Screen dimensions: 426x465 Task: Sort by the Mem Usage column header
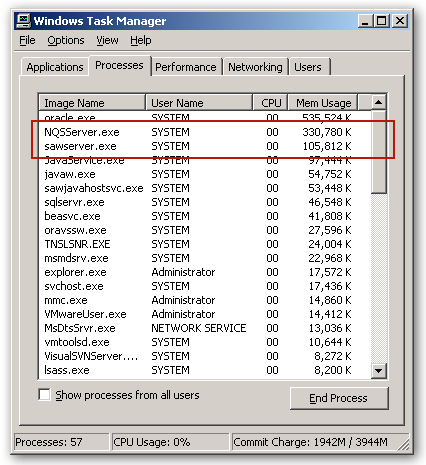point(323,103)
